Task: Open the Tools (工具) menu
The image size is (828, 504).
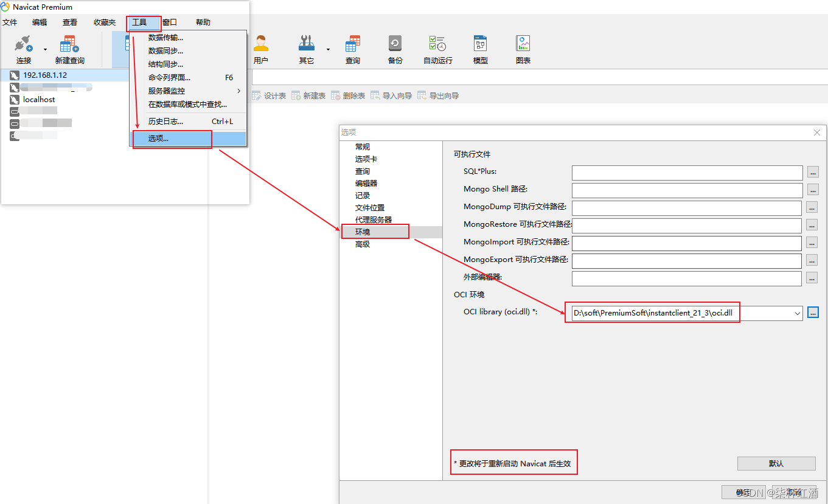Action: coord(140,22)
